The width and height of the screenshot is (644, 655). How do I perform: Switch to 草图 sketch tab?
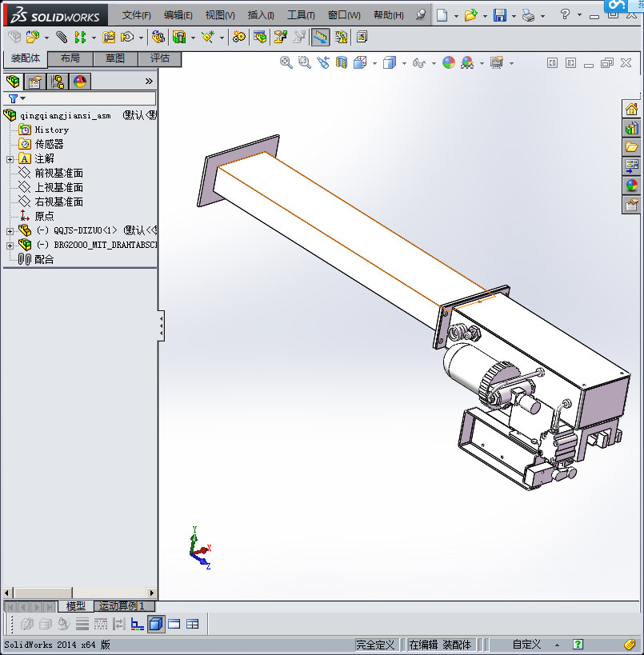(115, 58)
